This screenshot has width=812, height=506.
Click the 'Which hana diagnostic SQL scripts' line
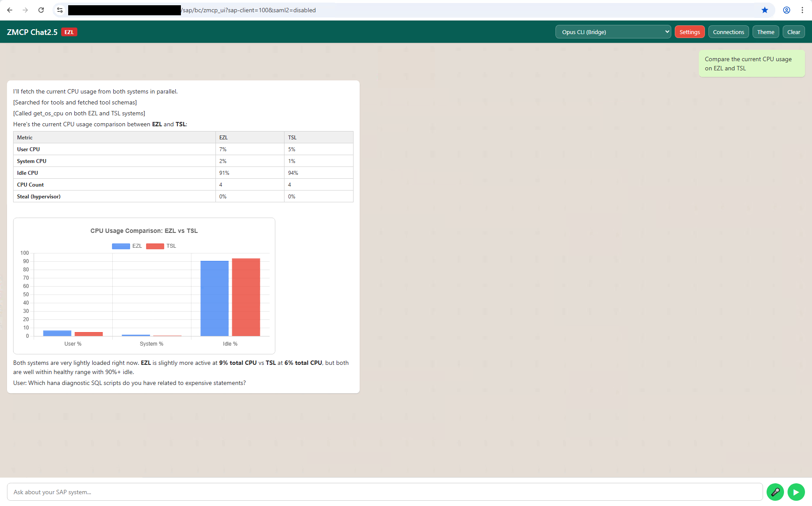pos(129,383)
